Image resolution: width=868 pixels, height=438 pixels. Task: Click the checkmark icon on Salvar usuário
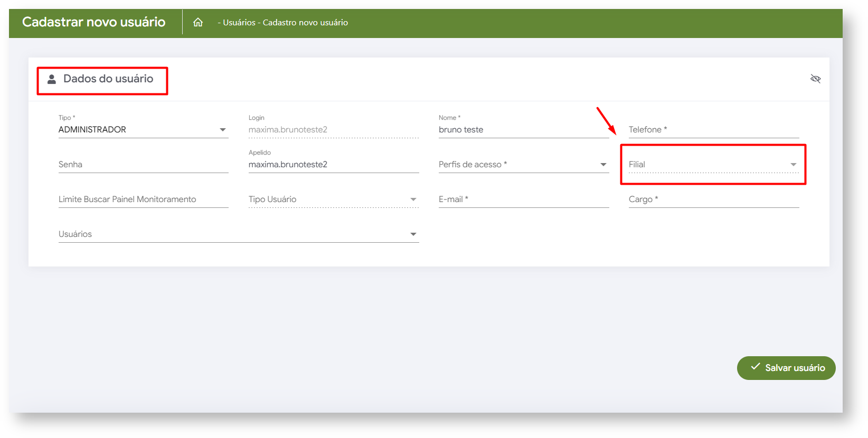pyautogui.click(x=756, y=367)
